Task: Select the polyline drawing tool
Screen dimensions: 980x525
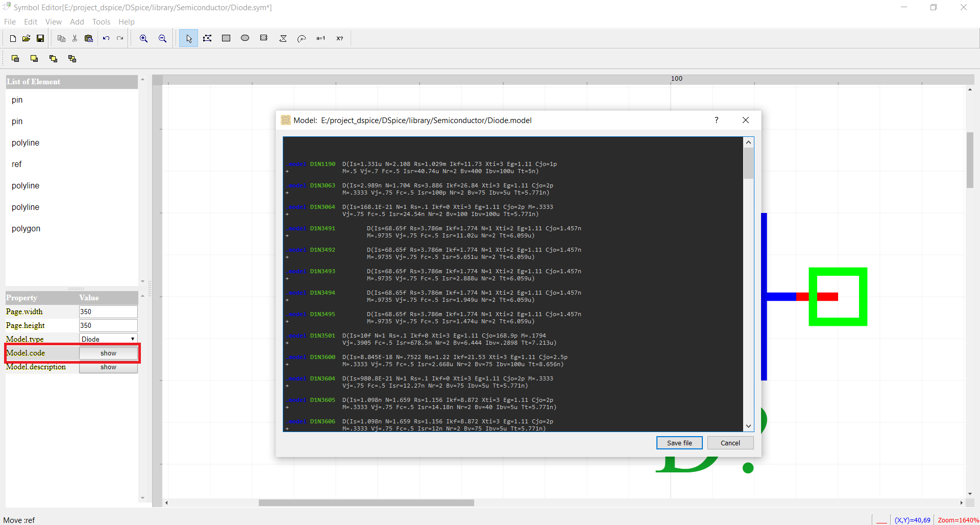Action: coord(207,38)
